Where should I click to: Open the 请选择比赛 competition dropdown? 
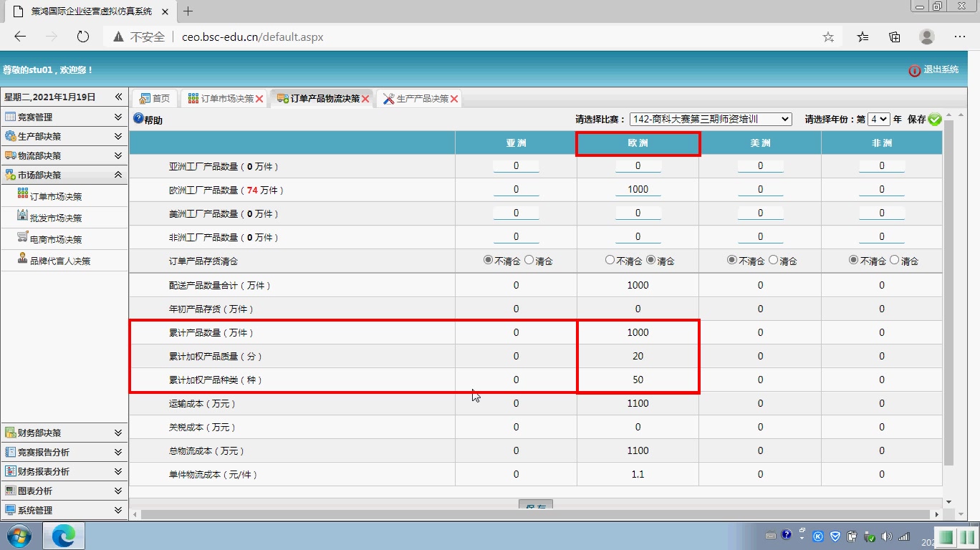pyautogui.click(x=711, y=120)
